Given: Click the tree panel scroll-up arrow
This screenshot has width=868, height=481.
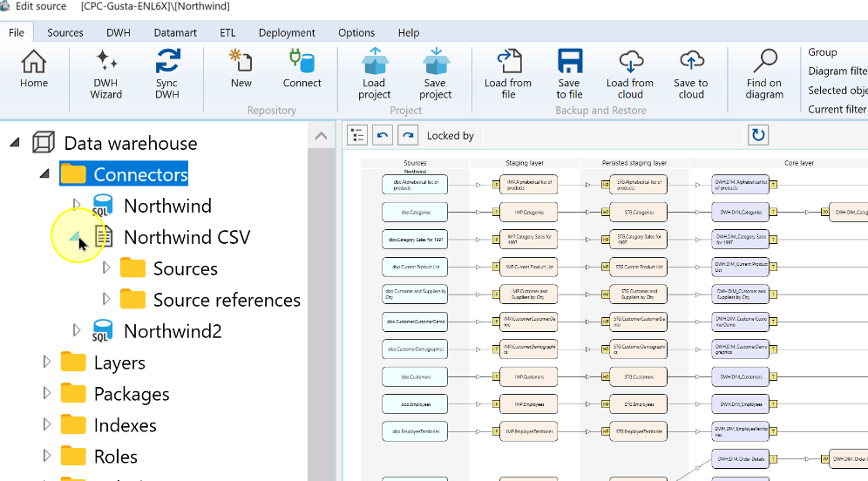Looking at the screenshot, I should (321, 136).
